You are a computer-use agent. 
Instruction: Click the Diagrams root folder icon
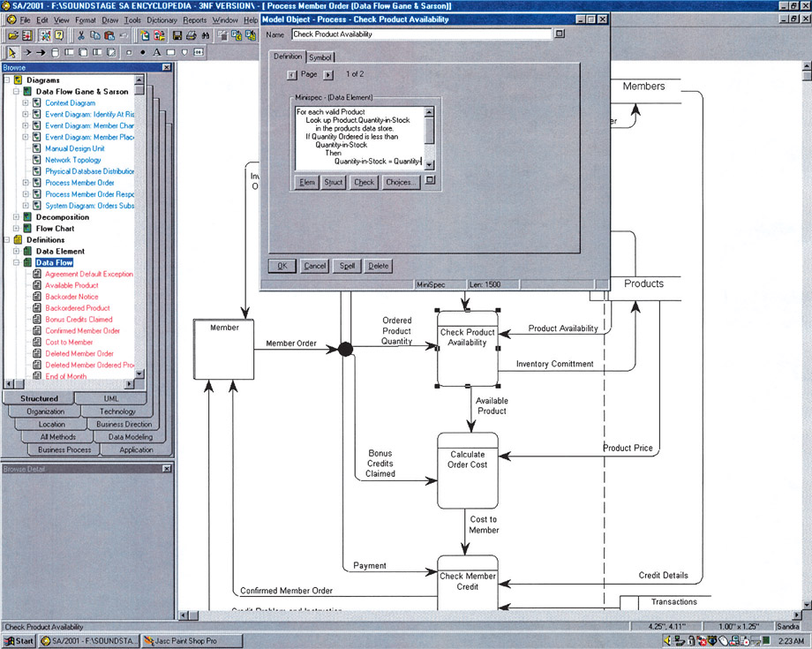pyautogui.click(x=19, y=79)
